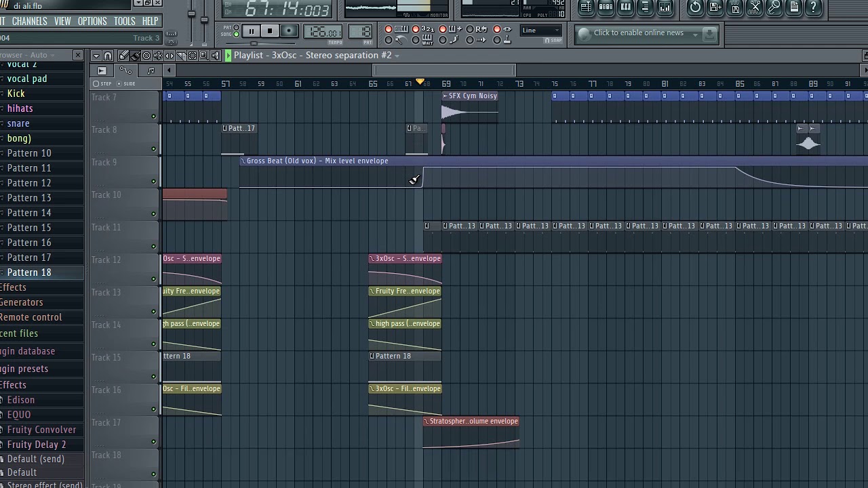Viewport: 868px width, 488px height.
Task: Click to enable online news
Action: [638, 33]
